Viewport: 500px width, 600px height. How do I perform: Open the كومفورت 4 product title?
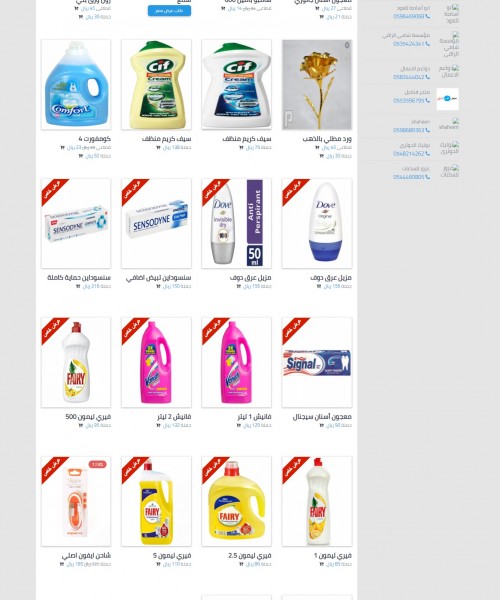94,139
